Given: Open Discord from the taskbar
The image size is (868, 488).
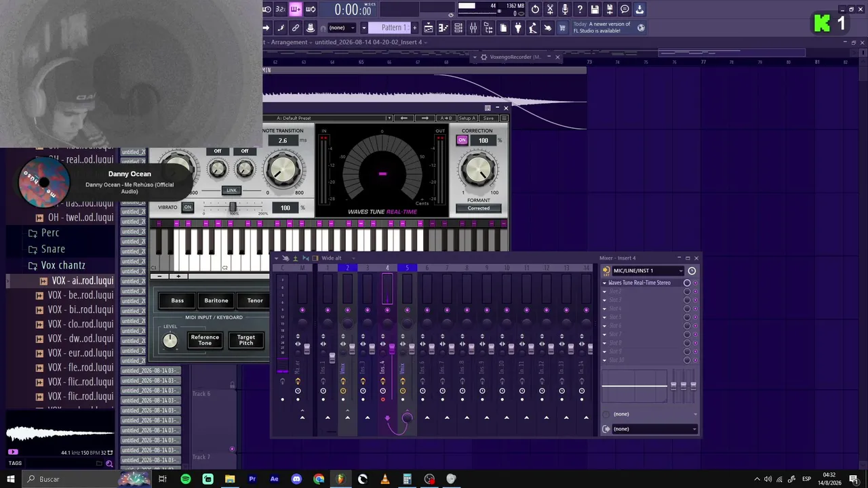Looking at the screenshot, I should (x=296, y=479).
